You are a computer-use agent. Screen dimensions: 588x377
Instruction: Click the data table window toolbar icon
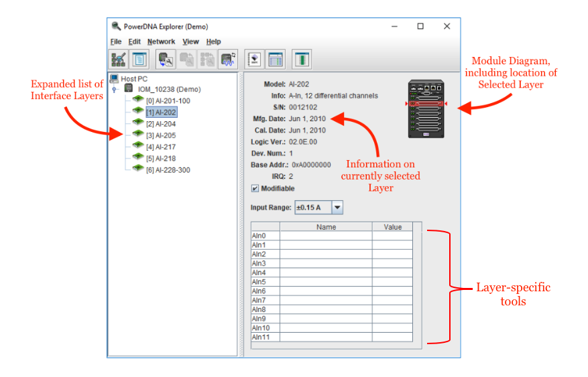click(x=276, y=59)
